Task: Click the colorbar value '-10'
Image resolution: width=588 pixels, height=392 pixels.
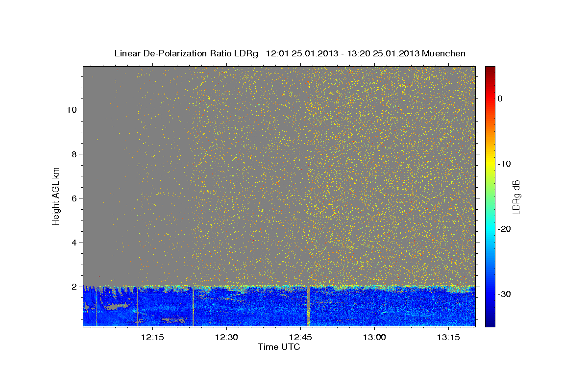Action: pyautogui.click(x=504, y=164)
